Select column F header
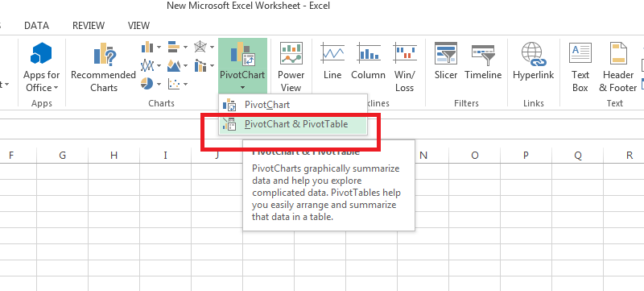 (x=11, y=156)
